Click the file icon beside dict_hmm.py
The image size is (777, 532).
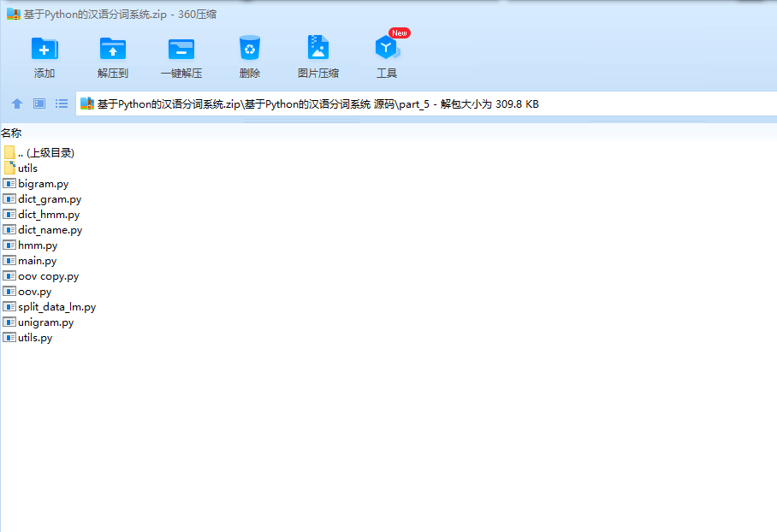click(x=9, y=214)
